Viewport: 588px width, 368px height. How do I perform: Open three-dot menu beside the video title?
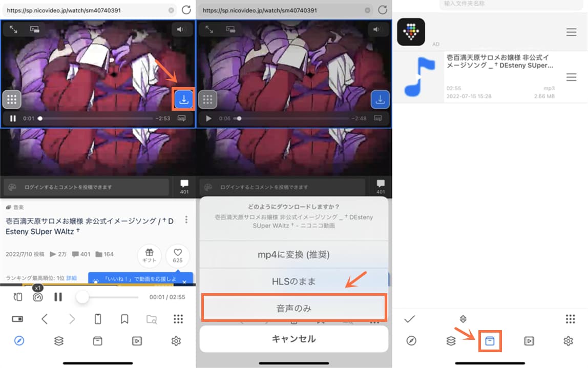[186, 220]
